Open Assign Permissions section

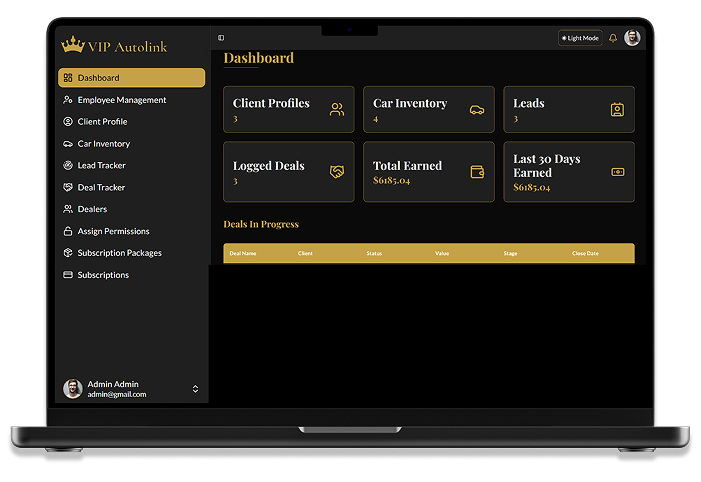point(113,231)
